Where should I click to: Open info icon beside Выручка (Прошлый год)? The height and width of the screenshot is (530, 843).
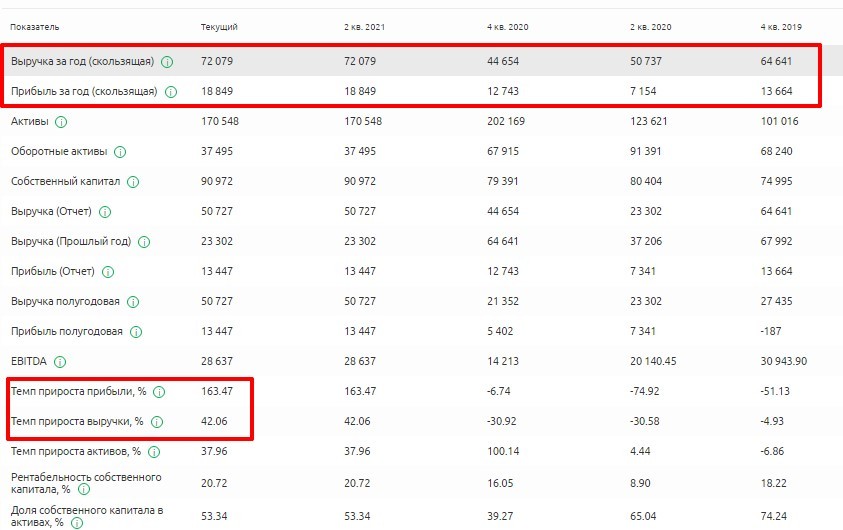tap(143, 242)
